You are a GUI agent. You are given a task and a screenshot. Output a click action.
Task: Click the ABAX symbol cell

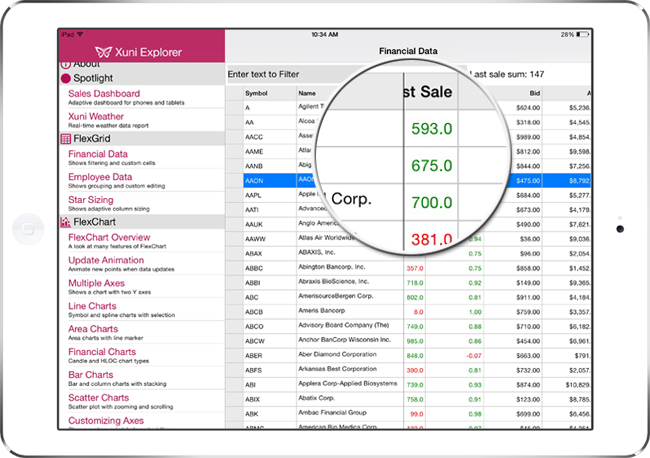(270, 253)
